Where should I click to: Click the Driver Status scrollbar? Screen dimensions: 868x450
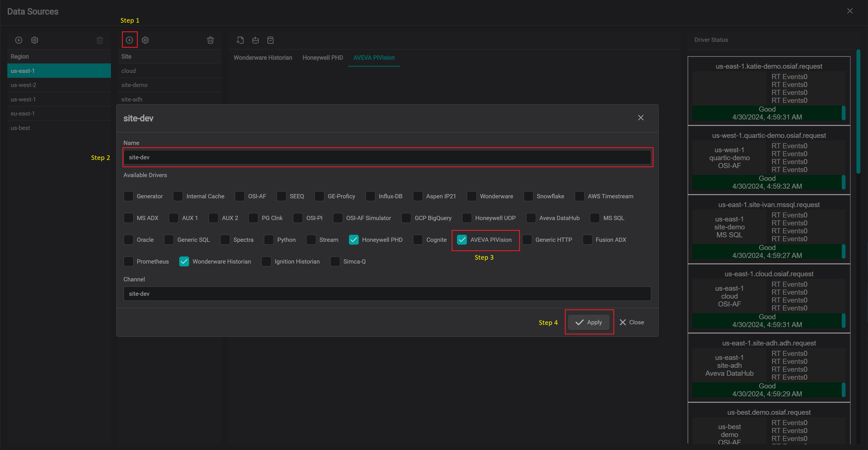(858, 112)
